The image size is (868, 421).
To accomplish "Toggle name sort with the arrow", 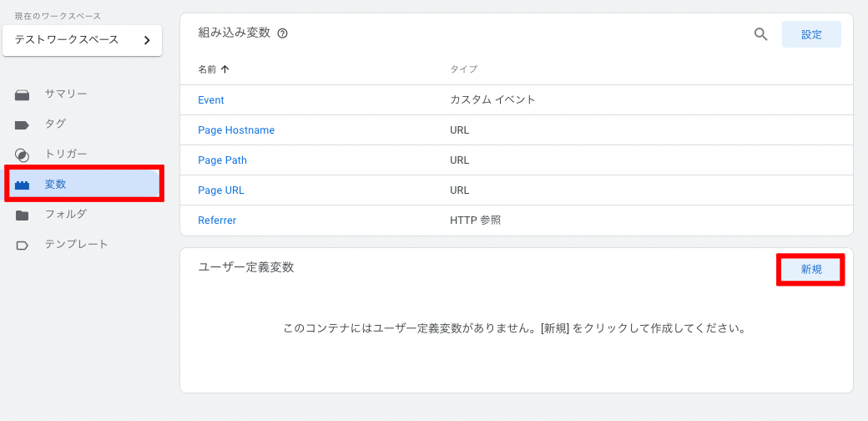I will pyautogui.click(x=225, y=69).
